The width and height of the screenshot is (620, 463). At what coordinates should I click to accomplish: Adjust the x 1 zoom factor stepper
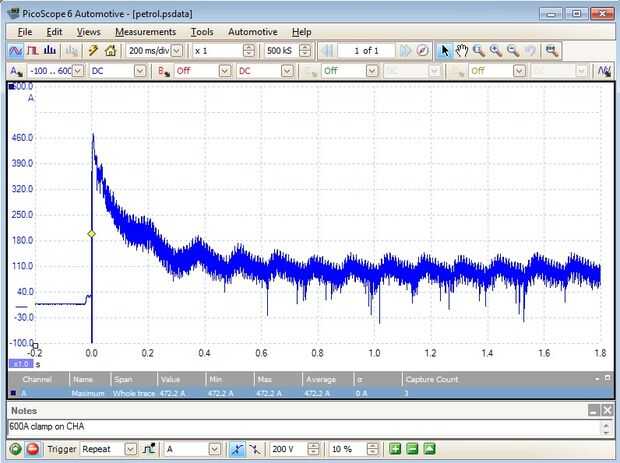pyautogui.click(x=249, y=51)
